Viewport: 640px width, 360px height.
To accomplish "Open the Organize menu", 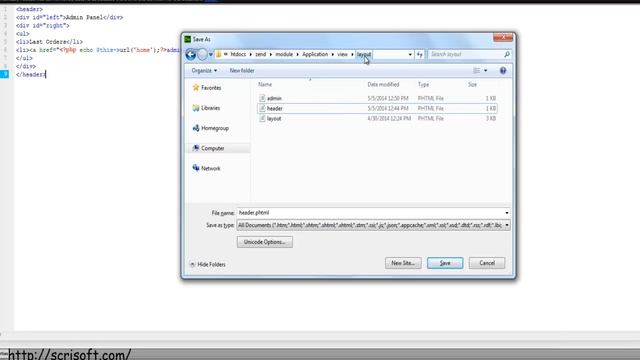I will point(204,71).
